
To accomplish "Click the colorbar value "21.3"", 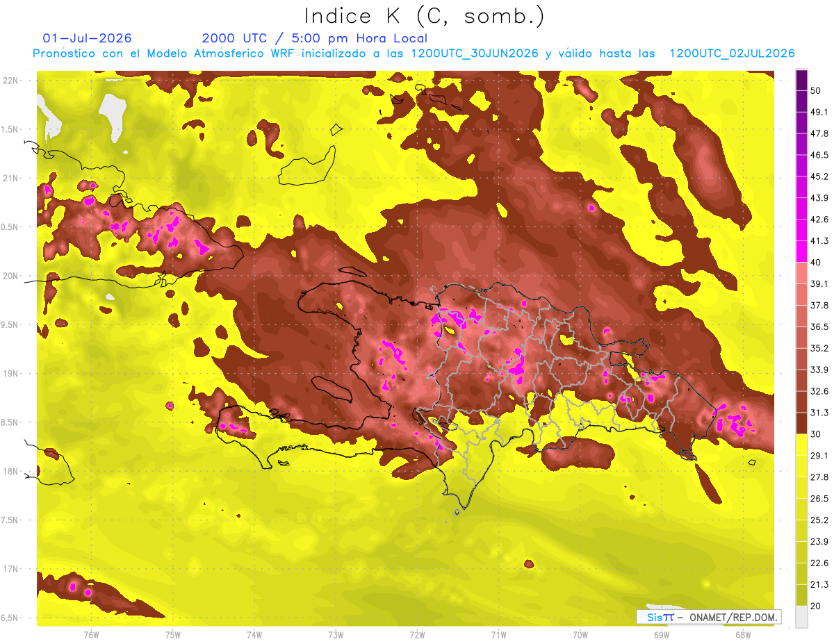I will 819,584.
